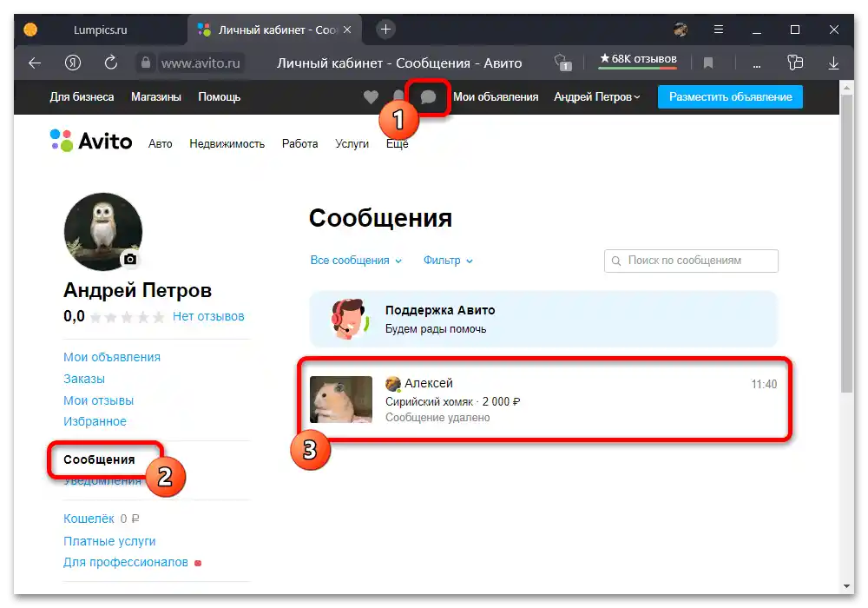
Task: Expand the Все сообщения dropdown
Action: pos(356,261)
